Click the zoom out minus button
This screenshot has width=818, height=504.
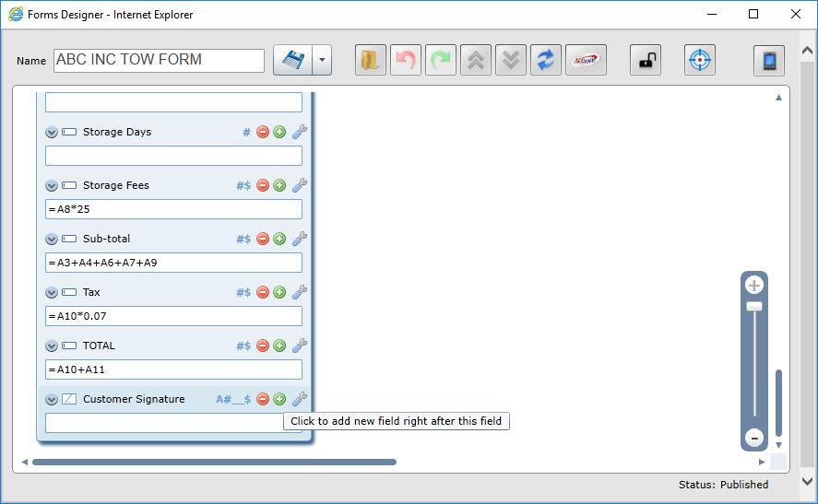pos(753,438)
